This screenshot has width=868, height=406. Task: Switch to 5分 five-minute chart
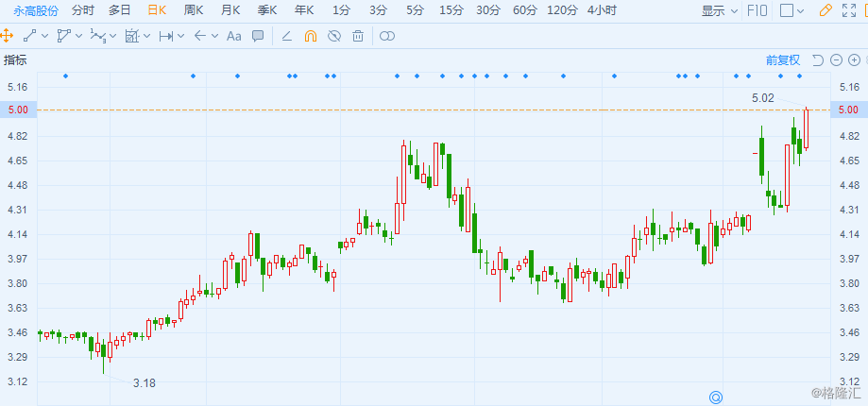point(415,10)
